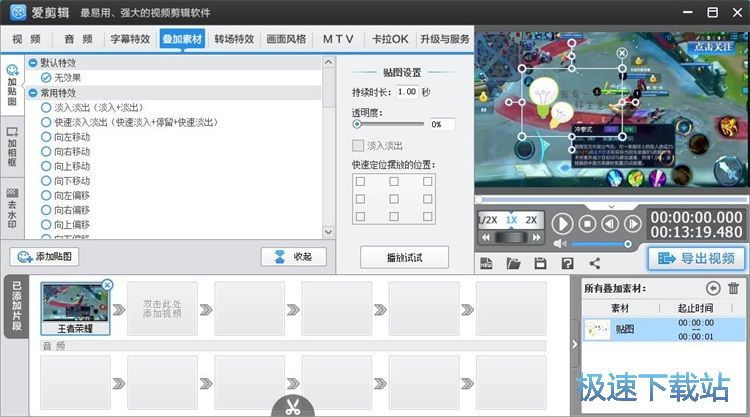Collapse the 常用特效 group
This screenshot has height=417, width=750.
(33, 93)
